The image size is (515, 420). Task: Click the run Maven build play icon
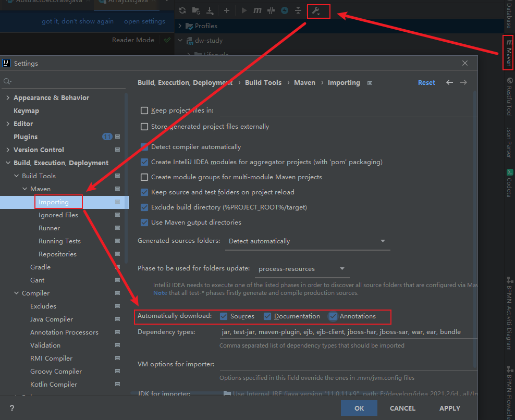click(244, 10)
